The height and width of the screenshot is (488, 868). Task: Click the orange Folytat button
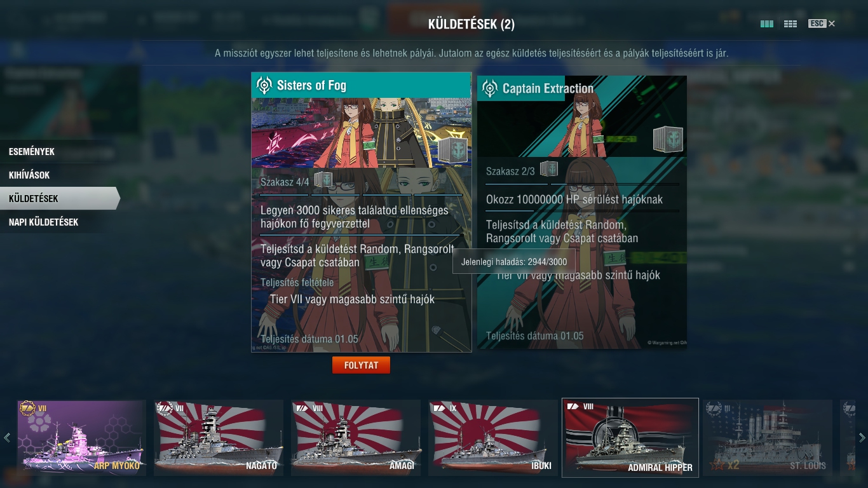(x=361, y=365)
